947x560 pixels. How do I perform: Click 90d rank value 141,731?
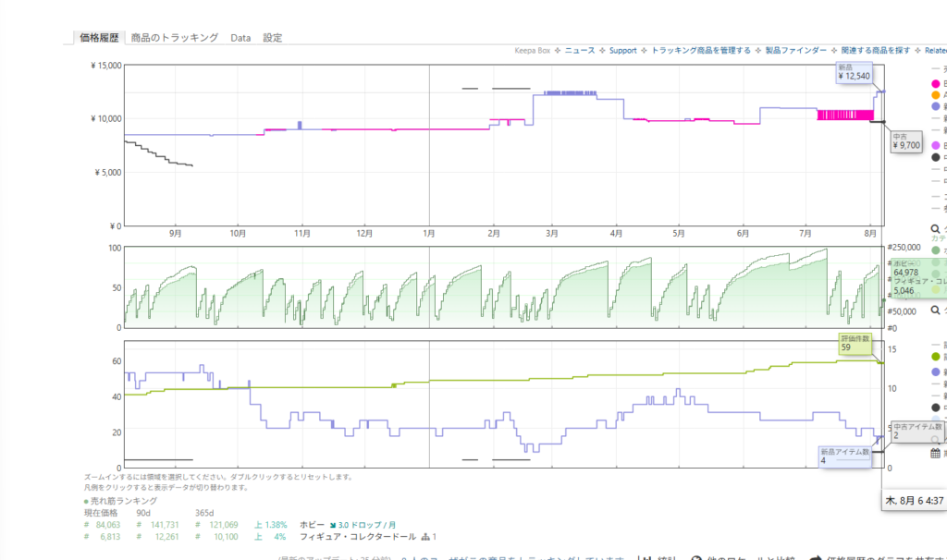tap(165, 525)
